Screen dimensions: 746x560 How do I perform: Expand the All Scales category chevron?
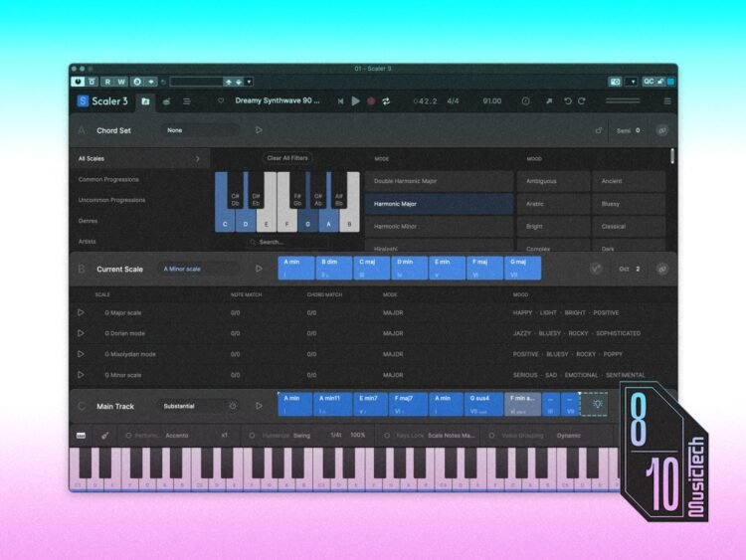coord(197,158)
